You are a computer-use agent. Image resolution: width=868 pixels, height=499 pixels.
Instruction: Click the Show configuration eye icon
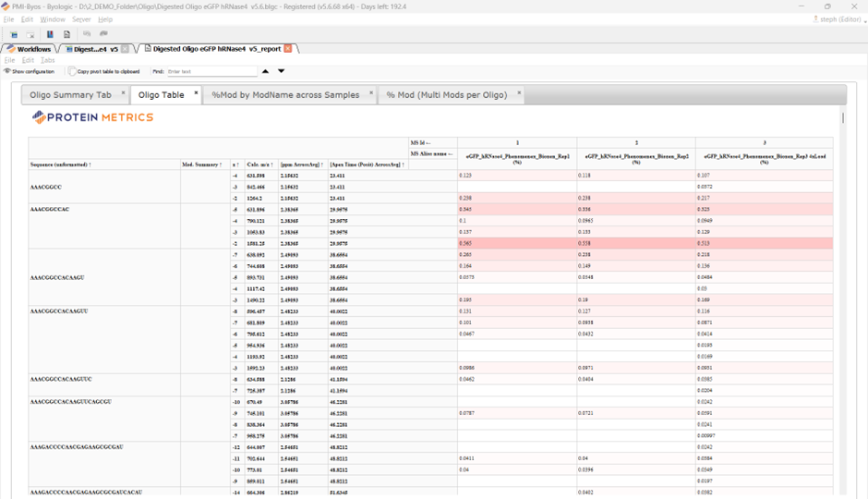(x=6, y=71)
